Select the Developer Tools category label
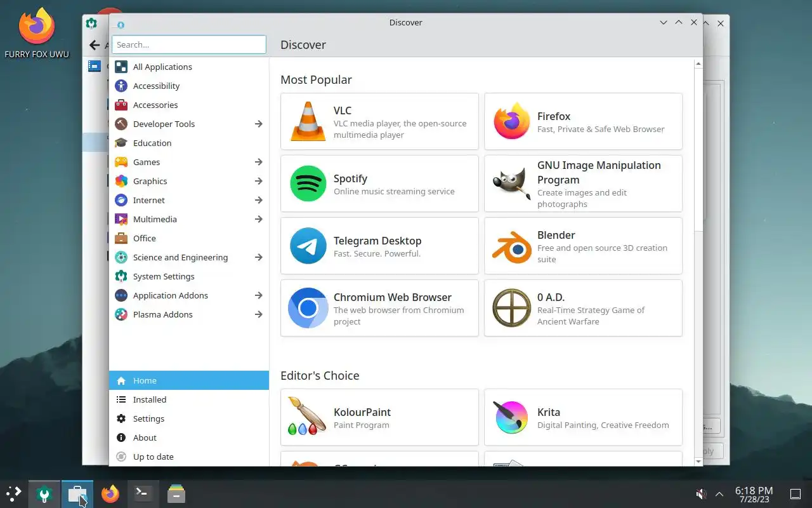The width and height of the screenshot is (812, 508). tap(164, 124)
